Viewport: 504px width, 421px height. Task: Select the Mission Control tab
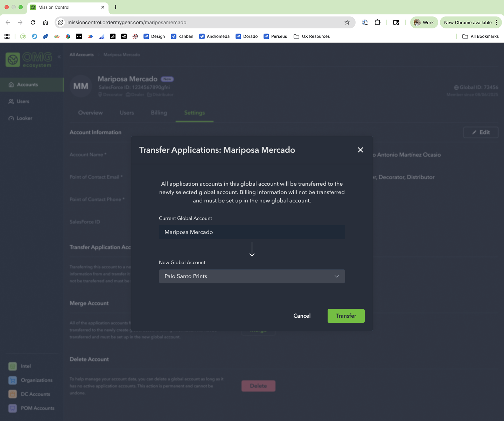68,7
